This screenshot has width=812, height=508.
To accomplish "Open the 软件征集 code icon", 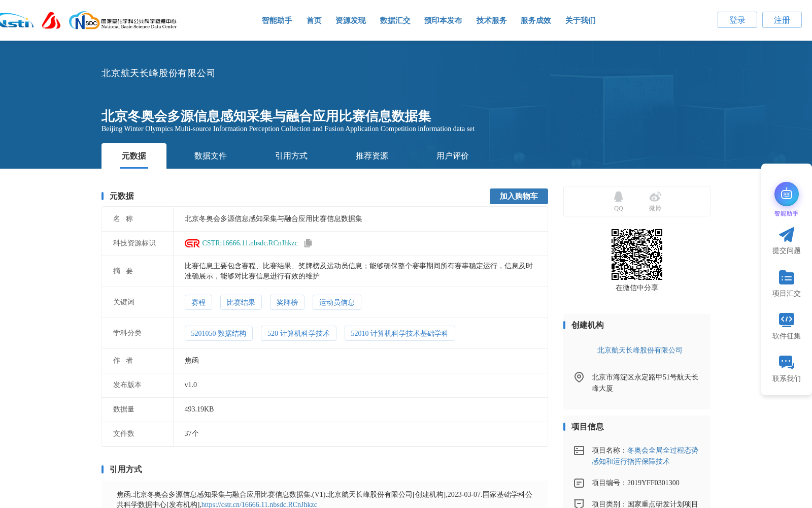I will (x=787, y=320).
